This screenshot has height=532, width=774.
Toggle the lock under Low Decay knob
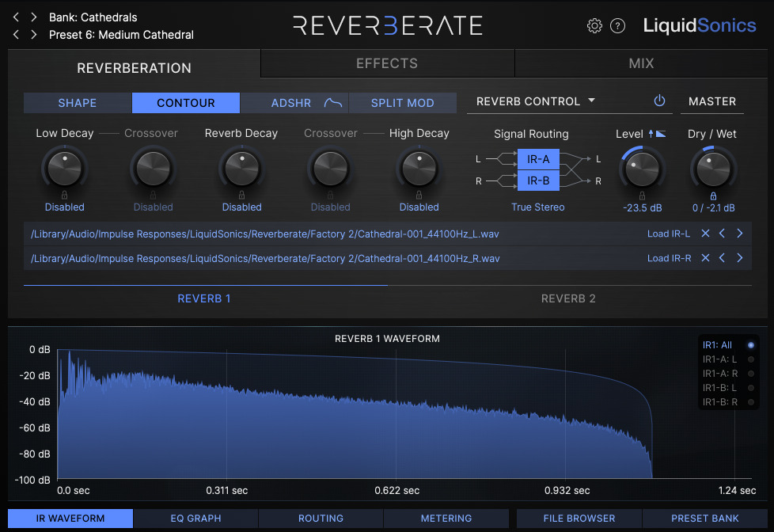[x=64, y=195]
